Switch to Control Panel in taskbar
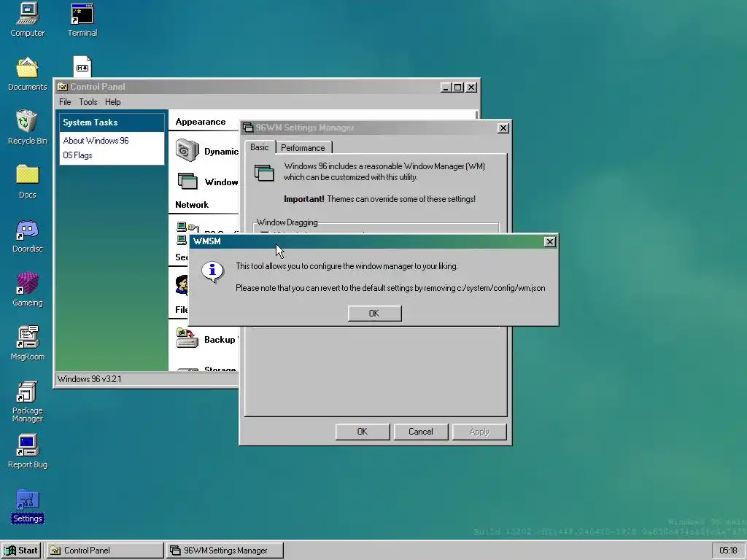 (x=105, y=551)
